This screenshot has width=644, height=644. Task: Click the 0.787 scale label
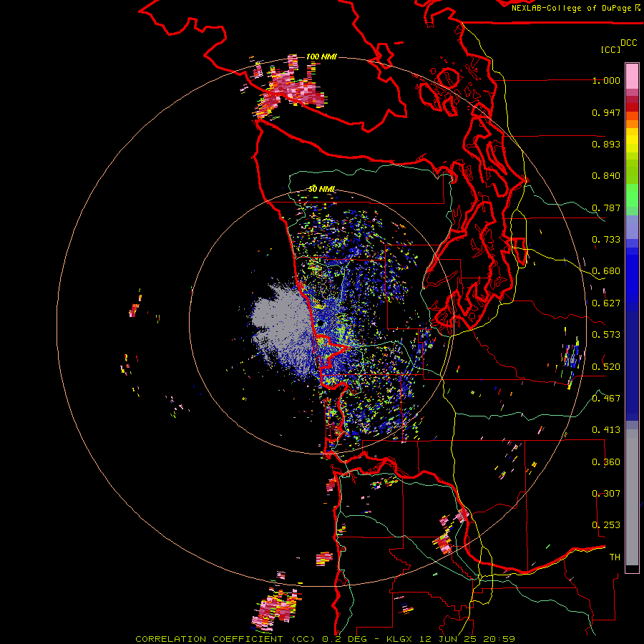606,208
